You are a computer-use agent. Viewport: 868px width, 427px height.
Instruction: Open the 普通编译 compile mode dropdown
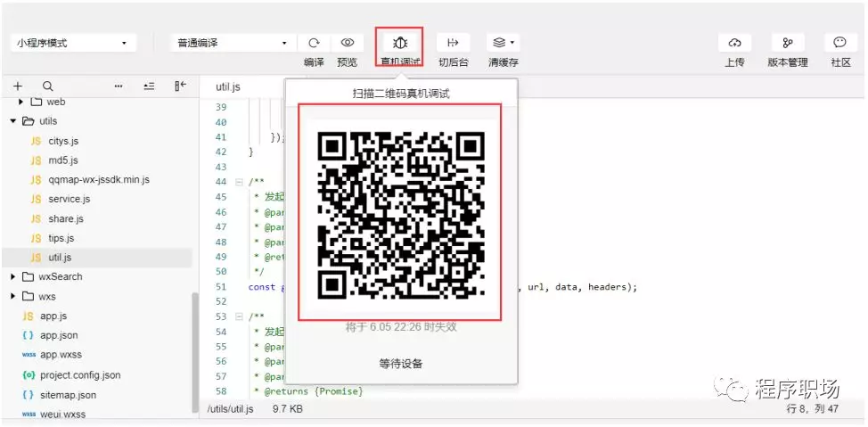pos(233,43)
